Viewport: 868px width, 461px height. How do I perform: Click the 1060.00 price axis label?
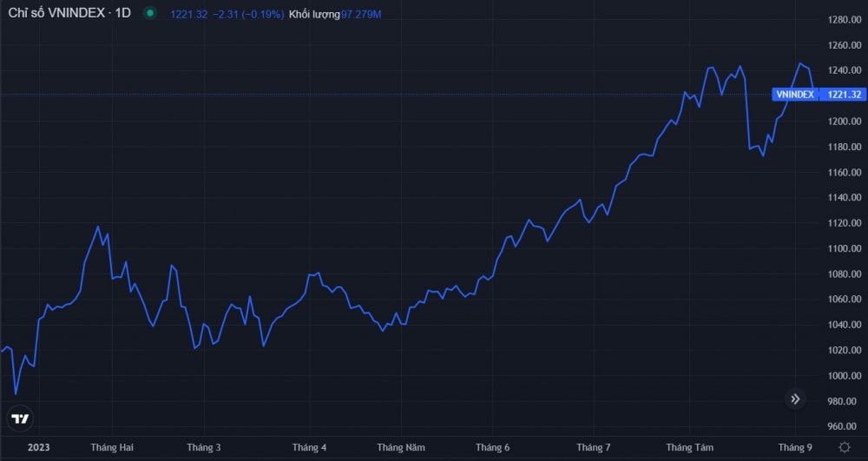coord(845,299)
